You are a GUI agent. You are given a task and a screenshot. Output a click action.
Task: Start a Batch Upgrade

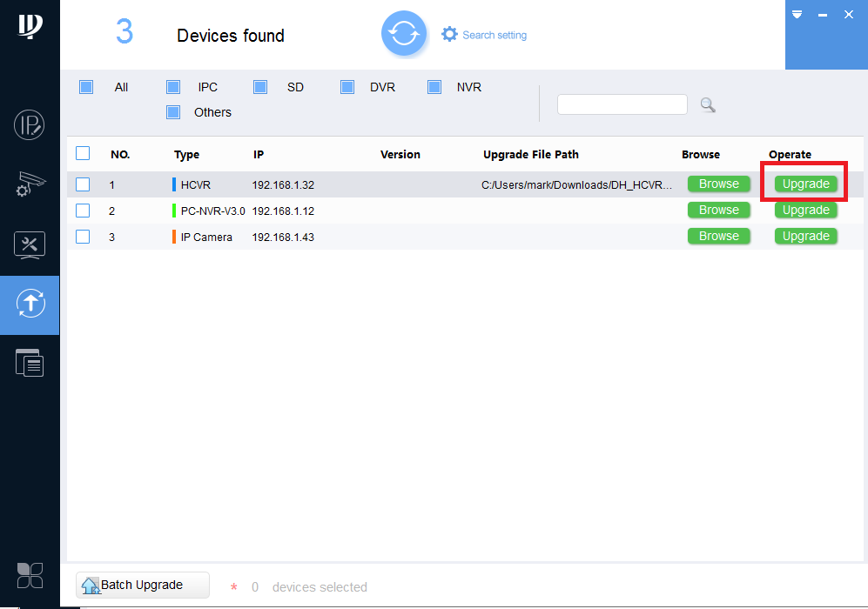click(x=142, y=585)
